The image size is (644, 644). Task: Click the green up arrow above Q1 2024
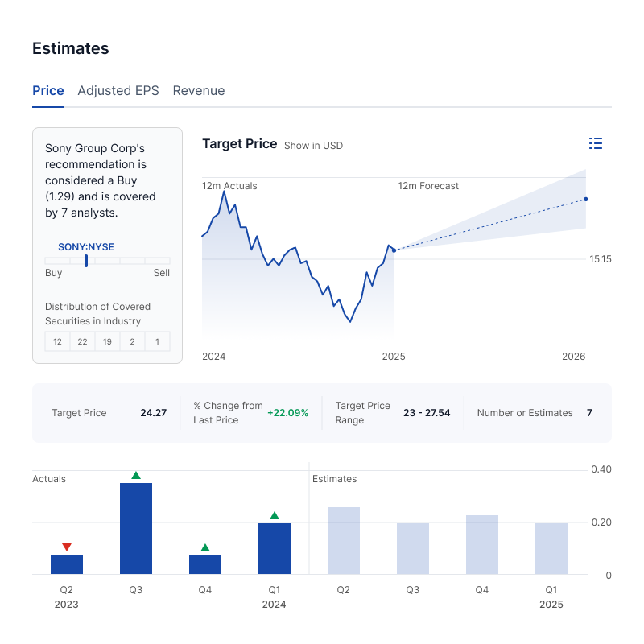(275, 515)
